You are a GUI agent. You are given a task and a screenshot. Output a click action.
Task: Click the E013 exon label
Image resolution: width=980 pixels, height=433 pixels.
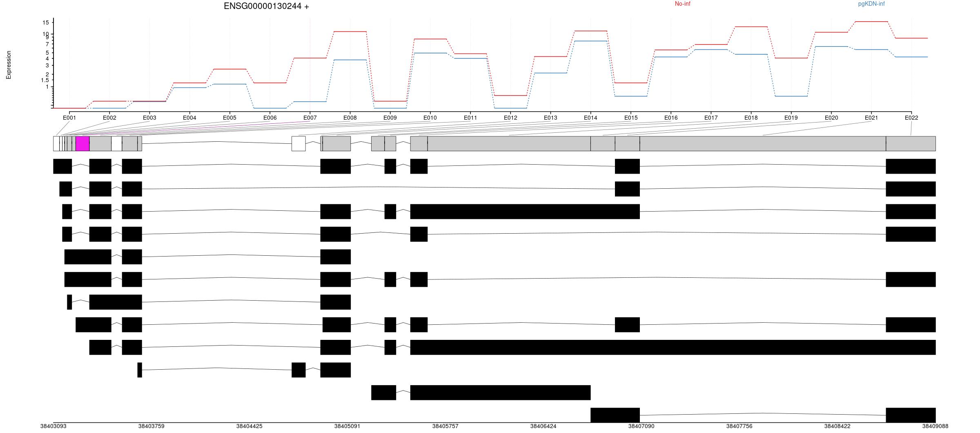coord(550,118)
